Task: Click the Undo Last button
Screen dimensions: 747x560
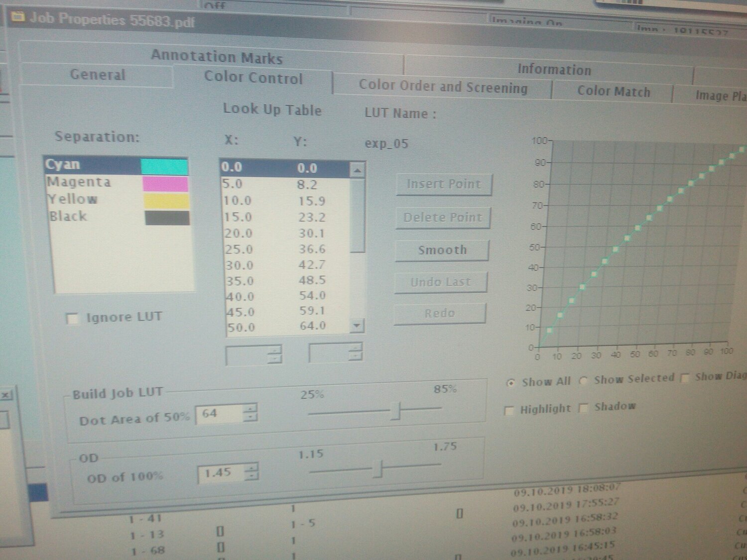Action: coord(440,282)
